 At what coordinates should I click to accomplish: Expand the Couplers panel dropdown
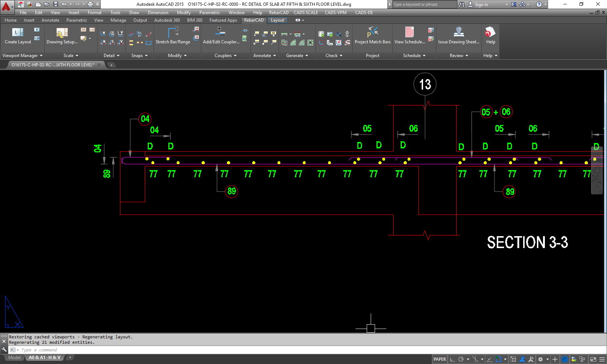pos(235,55)
